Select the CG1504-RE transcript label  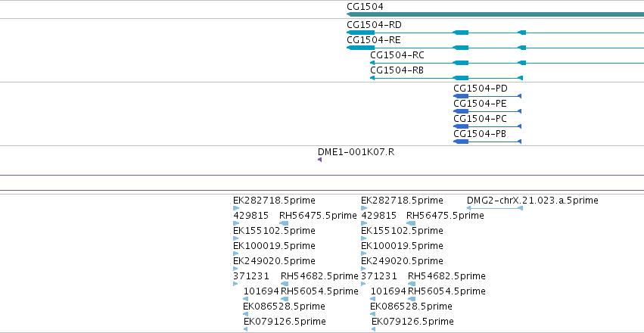pyautogui.click(x=373, y=40)
